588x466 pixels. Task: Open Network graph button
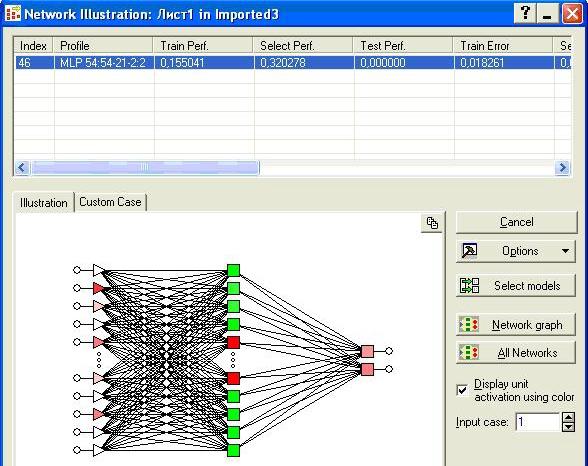[x=516, y=325]
